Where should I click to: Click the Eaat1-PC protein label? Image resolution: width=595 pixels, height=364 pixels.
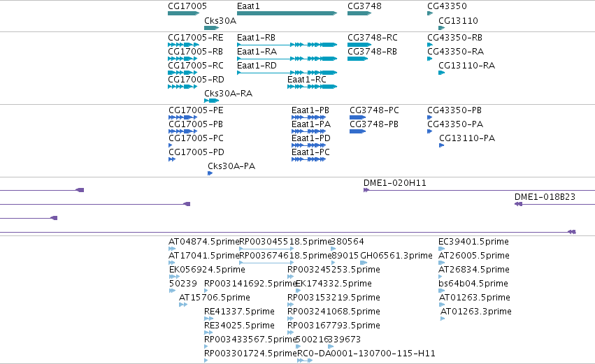point(310,152)
